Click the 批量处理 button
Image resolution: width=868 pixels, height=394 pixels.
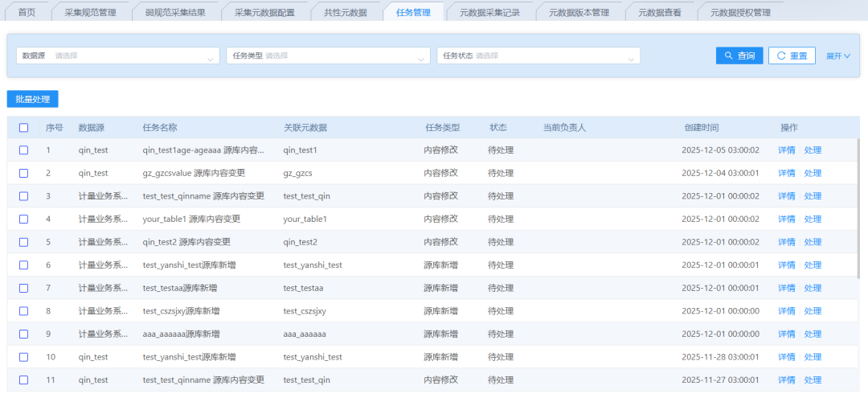[x=32, y=100]
